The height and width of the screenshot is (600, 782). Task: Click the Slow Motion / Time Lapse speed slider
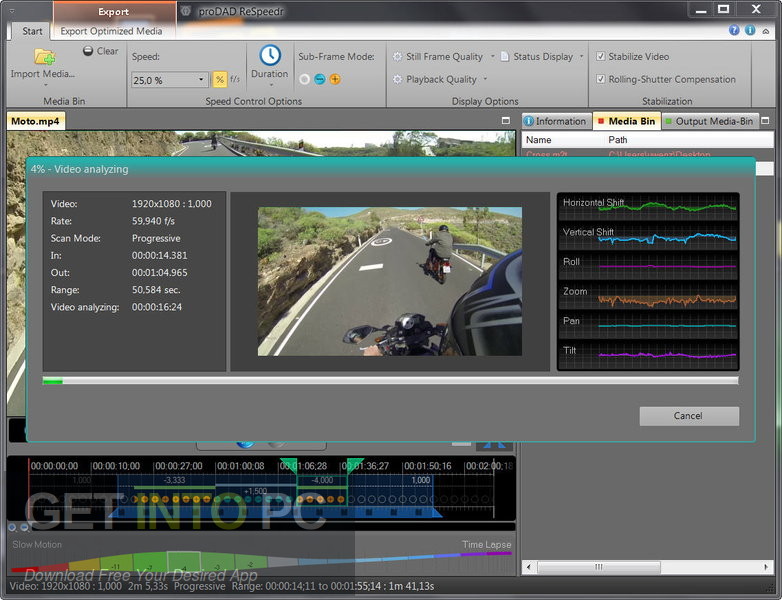(261, 562)
